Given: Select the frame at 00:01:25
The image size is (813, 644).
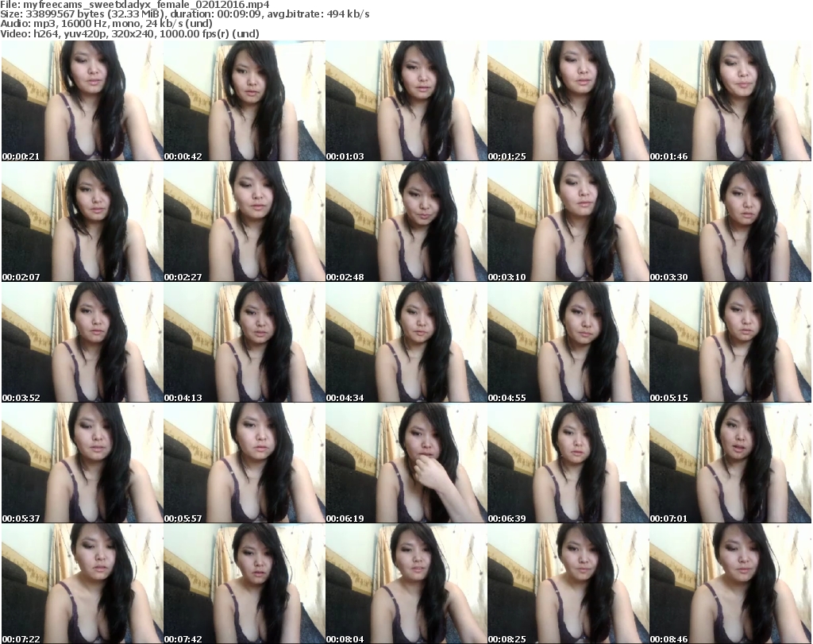Looking at the screenshot, I should click(x=568, y=101).
